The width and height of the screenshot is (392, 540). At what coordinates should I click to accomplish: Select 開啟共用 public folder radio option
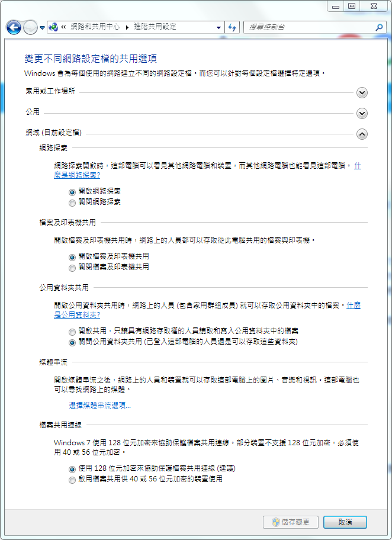(72, 332)
